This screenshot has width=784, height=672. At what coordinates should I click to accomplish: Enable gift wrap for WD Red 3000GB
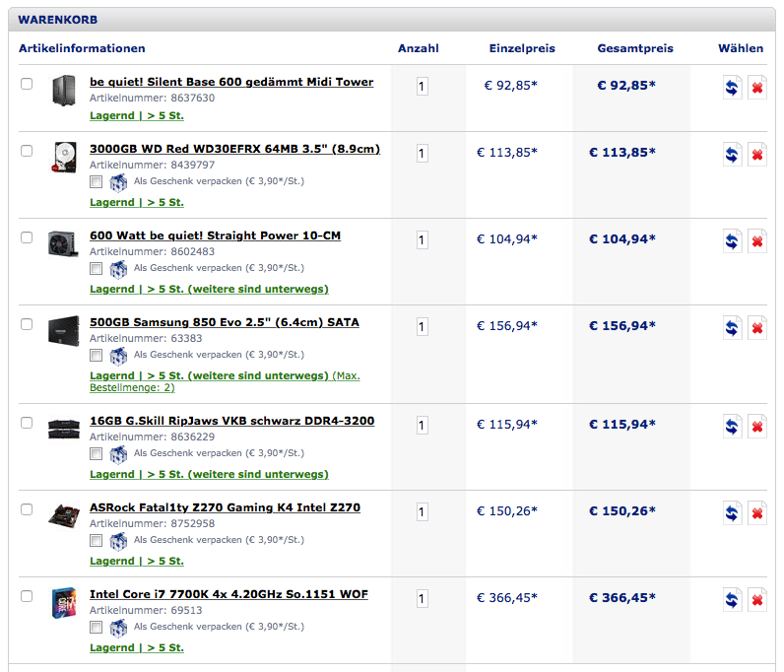[x=96, y=182]
